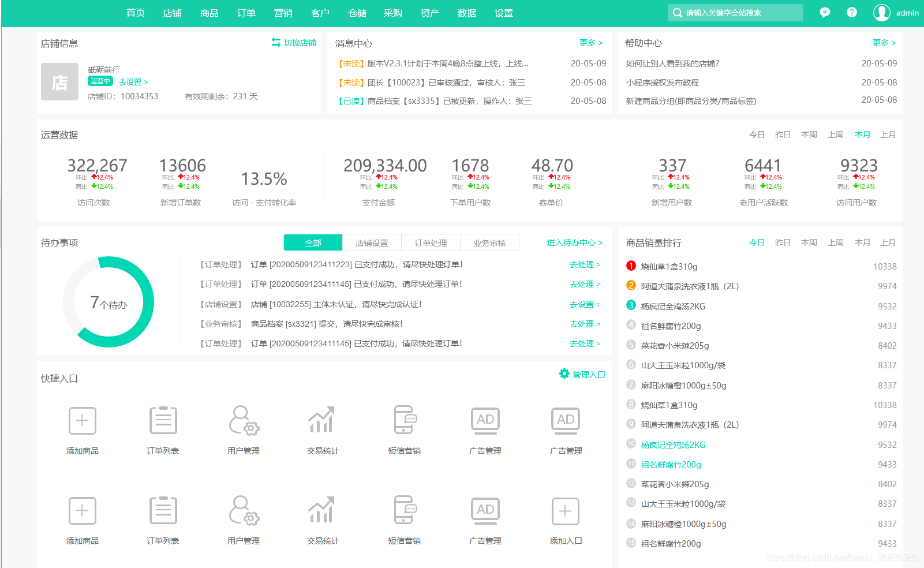Screen dimensions: 924x568
Task: Show 今日 data in 运营数据
Action: coord(757,134)
